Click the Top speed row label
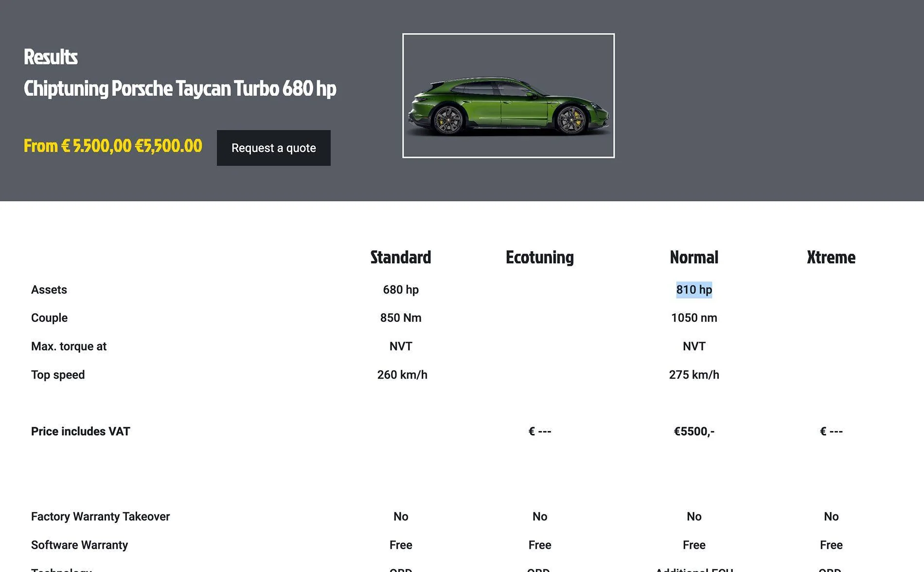The height and width of the screenshot is (572, 924). [x=58, y=375]
